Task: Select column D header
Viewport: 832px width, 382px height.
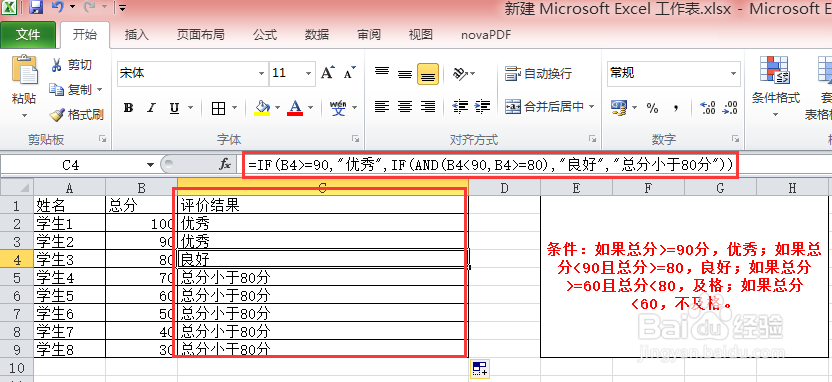Action: coord(504,187)
